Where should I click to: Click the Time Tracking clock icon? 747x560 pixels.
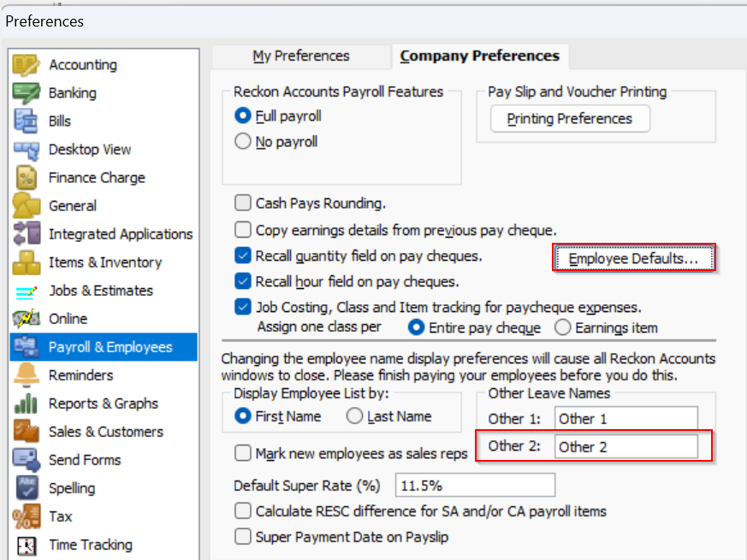pos(27,545)
